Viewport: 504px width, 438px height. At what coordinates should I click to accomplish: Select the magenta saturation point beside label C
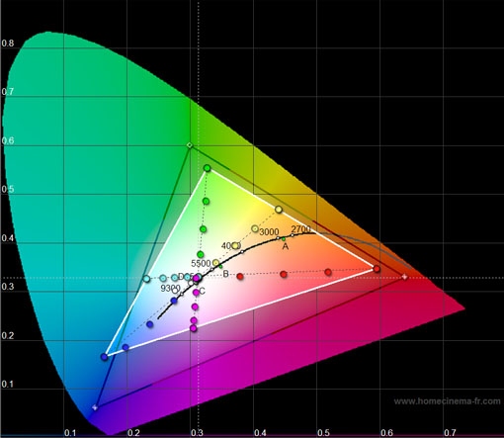pyautogui.click(x=196, y=293)
